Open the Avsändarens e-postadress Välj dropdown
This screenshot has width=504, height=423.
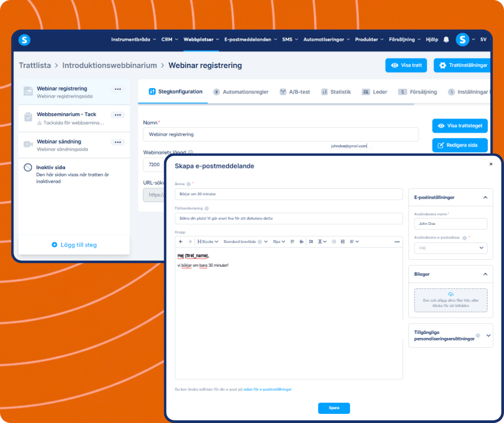[450, 248]
